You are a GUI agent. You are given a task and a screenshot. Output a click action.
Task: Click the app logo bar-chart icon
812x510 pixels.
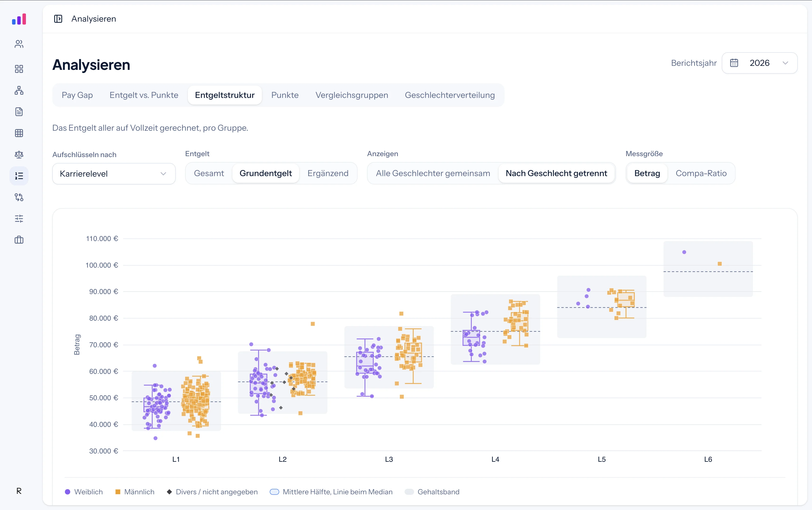[x=19, y=19]
